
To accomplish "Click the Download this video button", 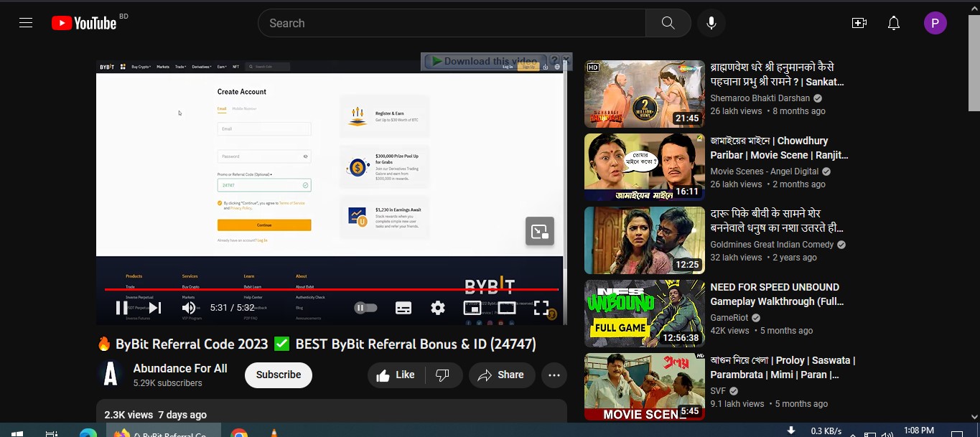I will coord(485,62).
